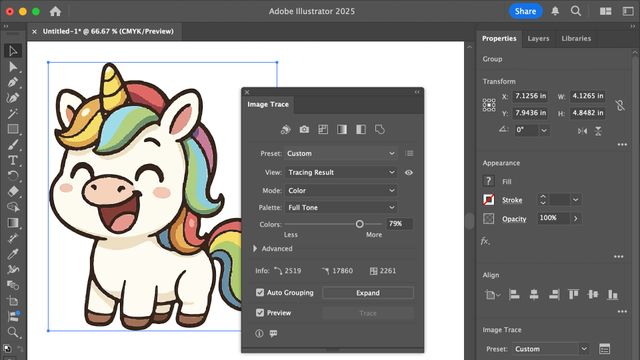Open the Opacity options link
This screenshot has width=640, height=360.
[514, 219]
